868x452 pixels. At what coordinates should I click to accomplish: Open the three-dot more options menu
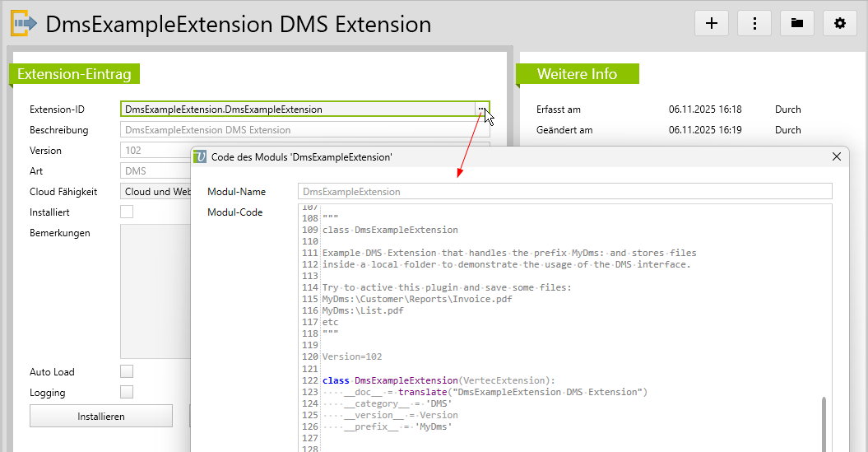coord(754,23)
